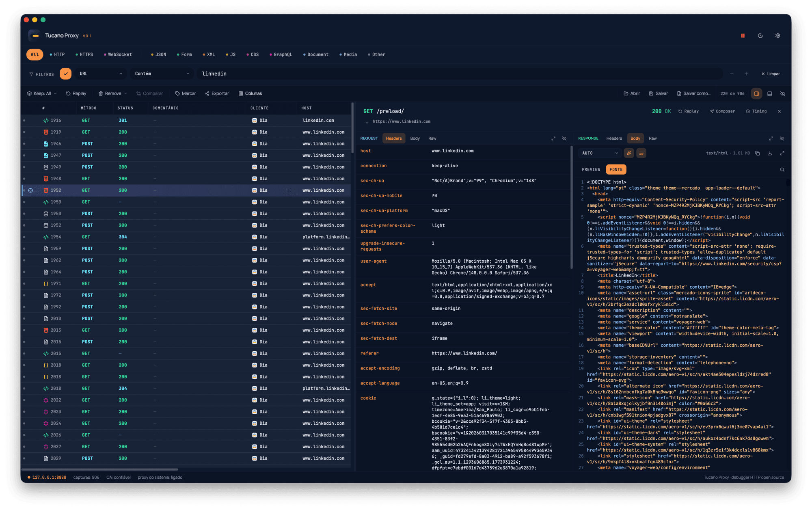
Task: Select the All traffic filter pill
Action: tap(35, 54)
